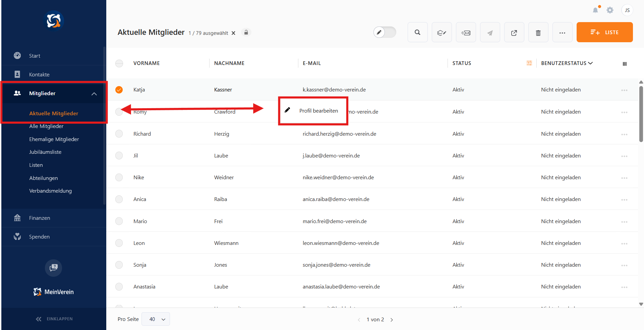Click the orange status filter icon
This screenshot has height=330, width=644.
tap(529, 63)
